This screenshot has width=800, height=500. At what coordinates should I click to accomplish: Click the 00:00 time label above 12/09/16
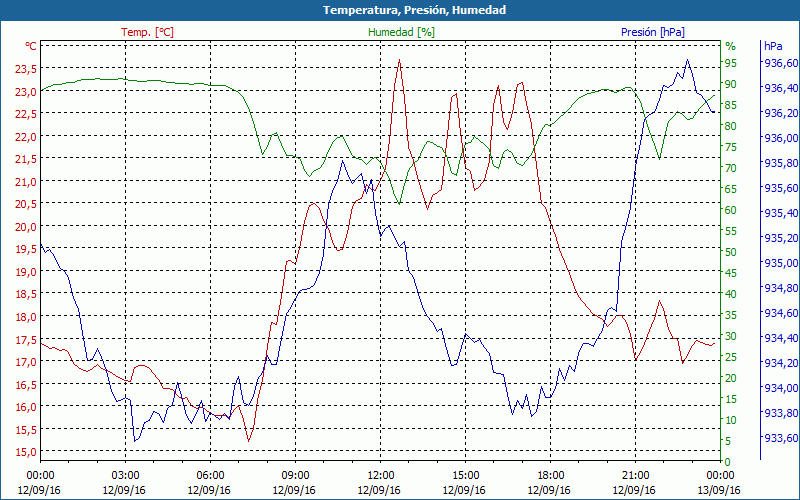click(40, 476)
